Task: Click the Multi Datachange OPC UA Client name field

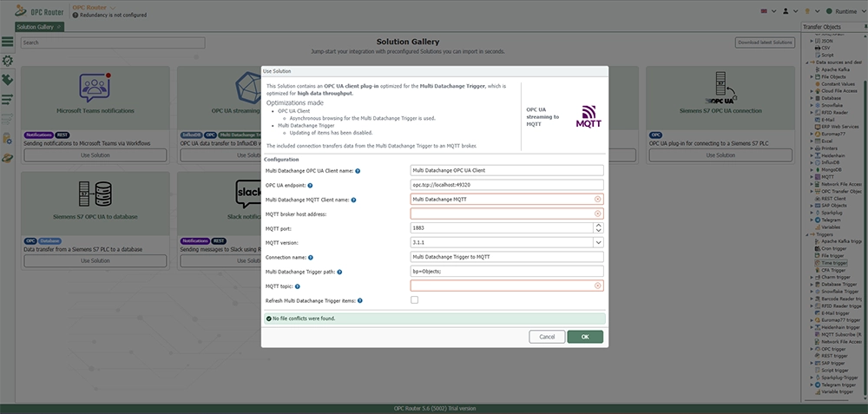Action: tap(507, 170)
